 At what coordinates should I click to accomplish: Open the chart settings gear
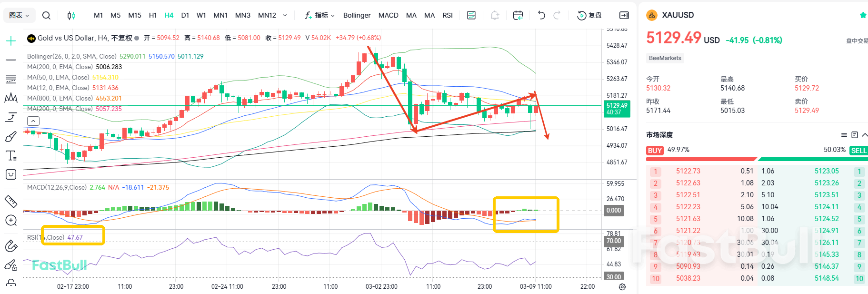pyautogui.click(x=622, y=286)
